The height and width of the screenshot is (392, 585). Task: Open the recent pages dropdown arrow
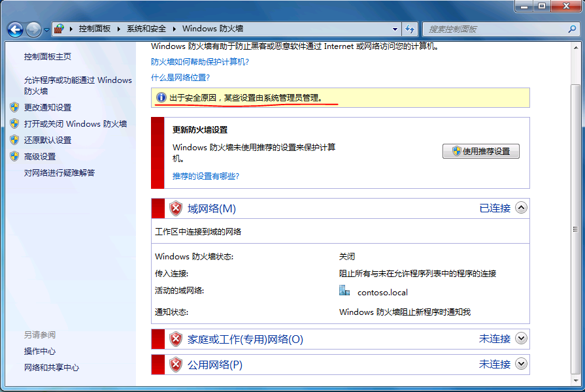(x=46, y=30)
